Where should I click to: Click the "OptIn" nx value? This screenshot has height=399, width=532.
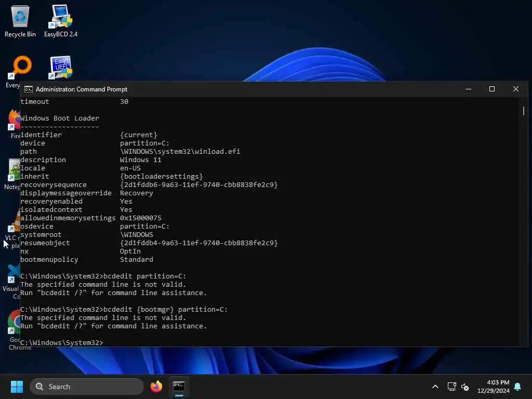point(130,251)
